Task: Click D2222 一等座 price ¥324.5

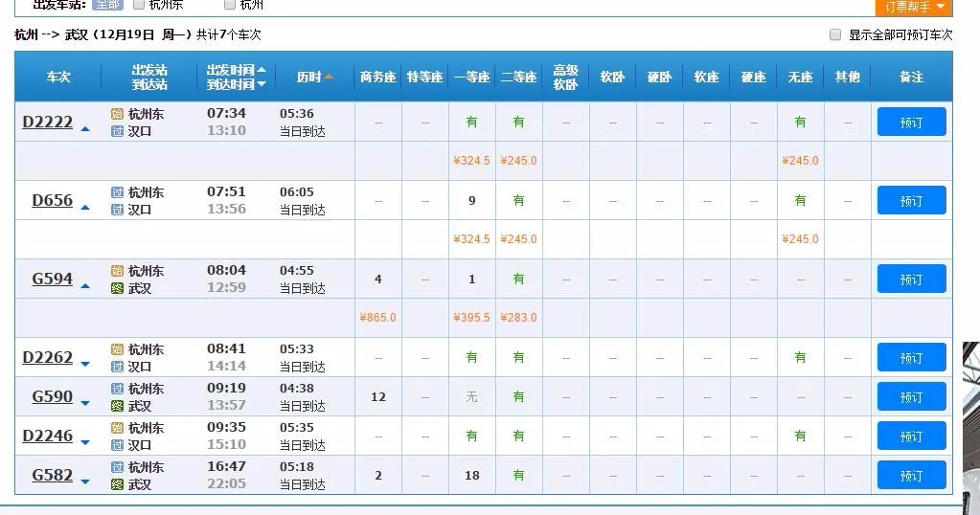Action: (472, 161)
